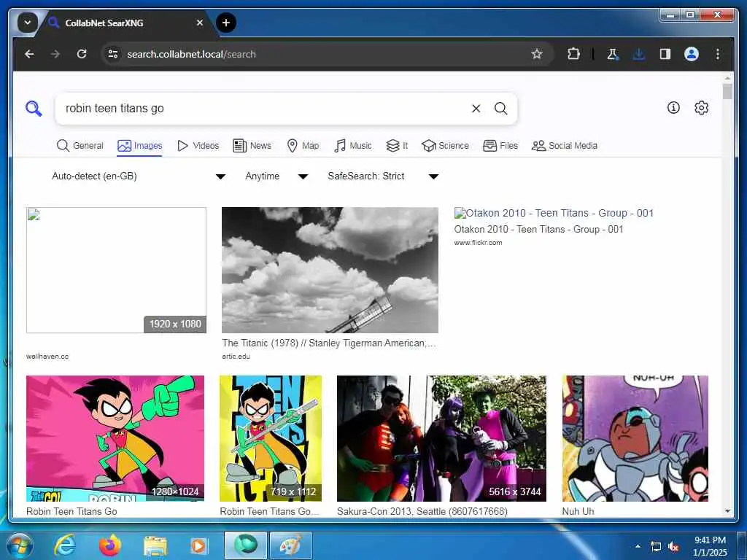
Task: Click the 'Nuh Uh' caption
Action: [578, 511]
